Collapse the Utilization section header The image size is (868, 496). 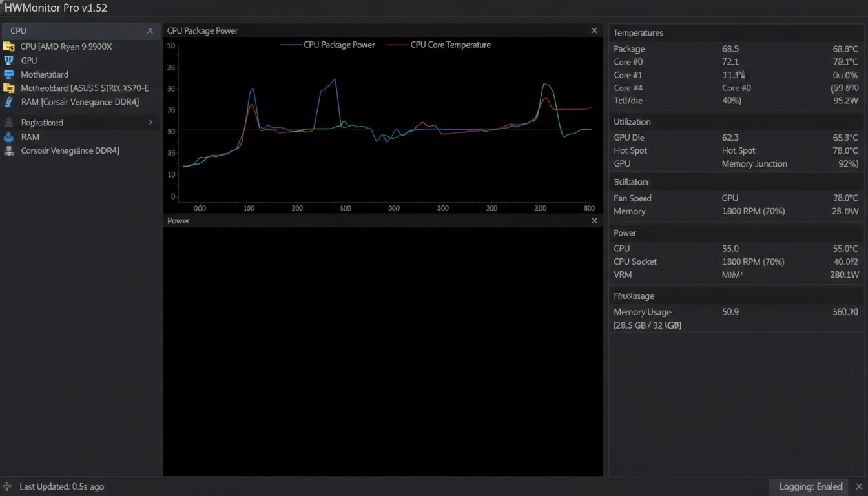click(736, 121)
